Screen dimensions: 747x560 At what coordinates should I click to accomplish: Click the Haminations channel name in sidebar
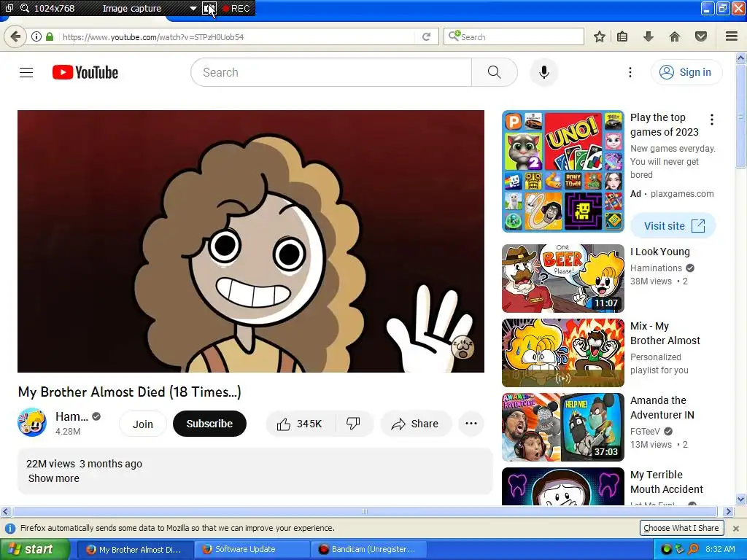[x=656, y=268]
